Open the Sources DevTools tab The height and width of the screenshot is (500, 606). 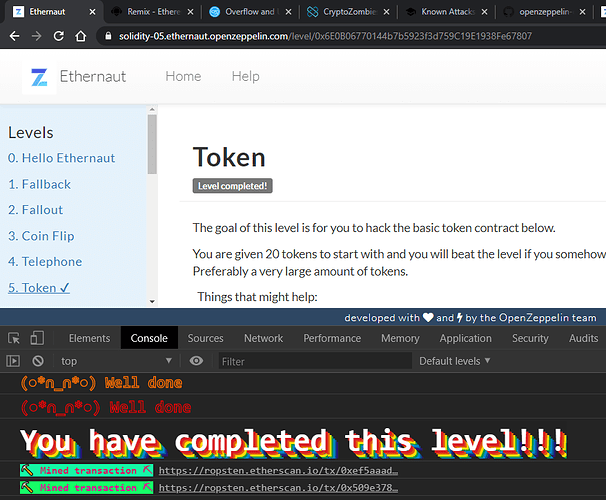(x=206, y=338)
